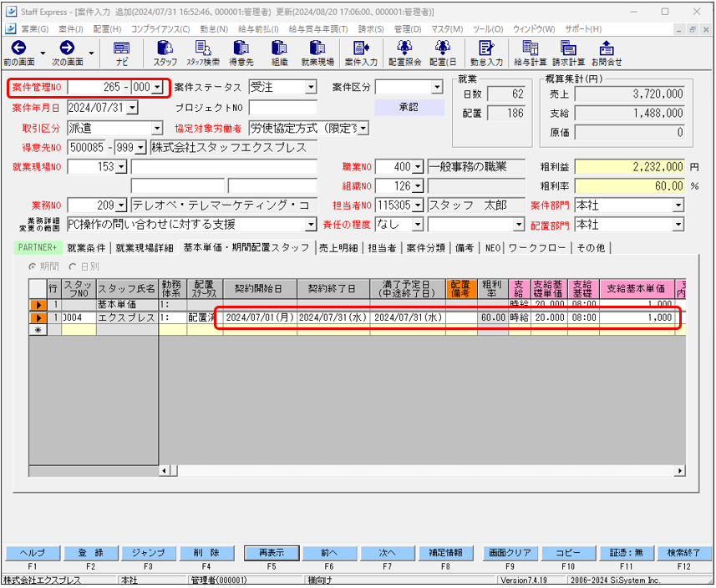Click the 案件管理NO 265 field
Screen dimensions: 716x588
[x=95, y=87]
